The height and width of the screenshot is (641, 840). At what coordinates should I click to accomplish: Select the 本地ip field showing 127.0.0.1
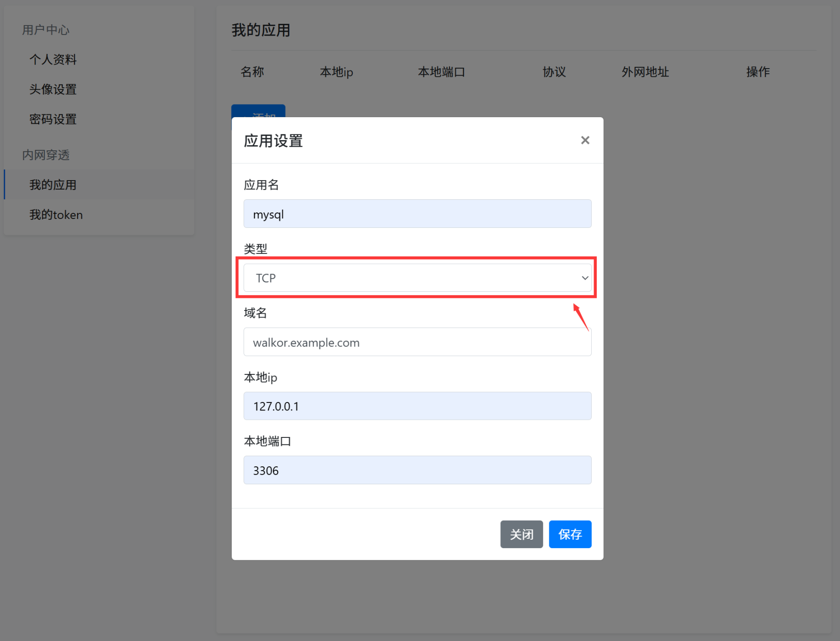[x=417, y=406]
